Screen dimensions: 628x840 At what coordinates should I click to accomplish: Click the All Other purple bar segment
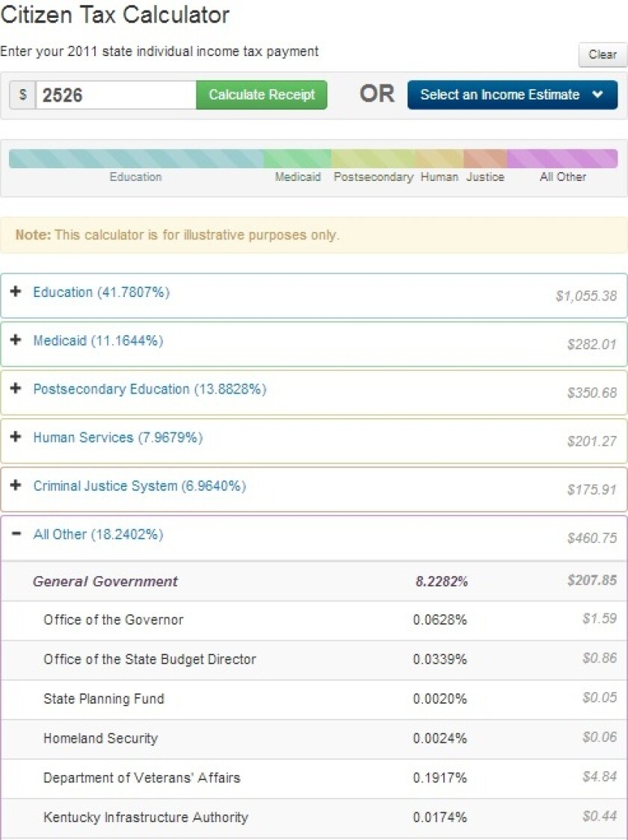point(562,159)
